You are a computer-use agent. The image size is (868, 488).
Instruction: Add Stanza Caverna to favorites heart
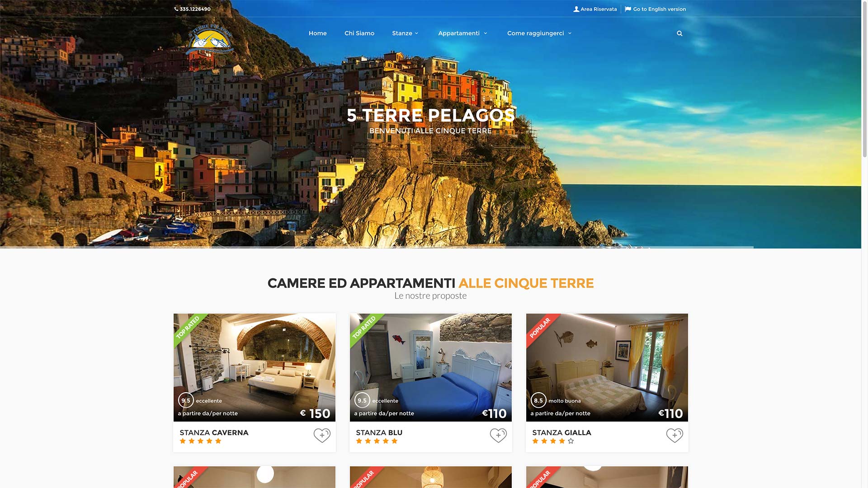tap(322, 435)
